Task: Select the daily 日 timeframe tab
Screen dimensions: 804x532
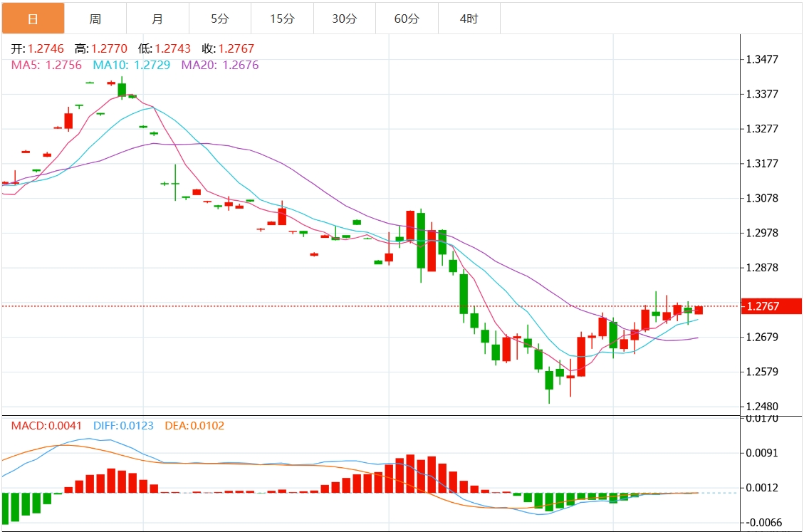Action: [33, 19]
